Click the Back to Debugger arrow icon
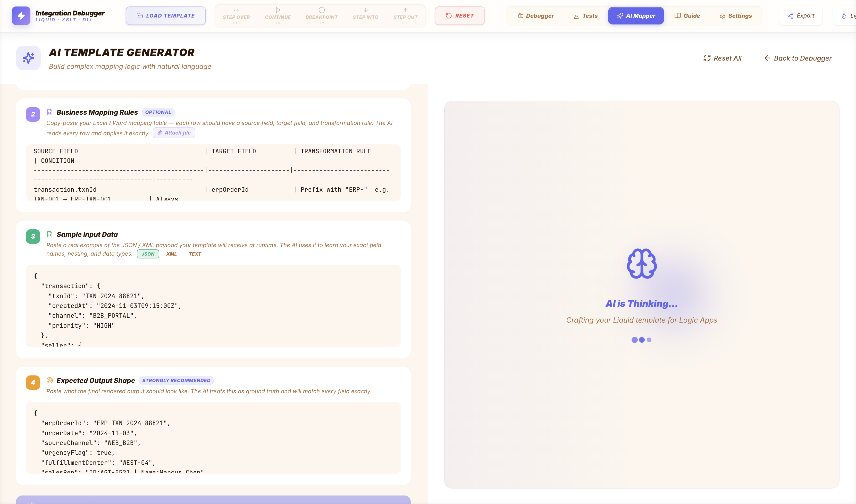The image size is (856, 504). point(767,58)
